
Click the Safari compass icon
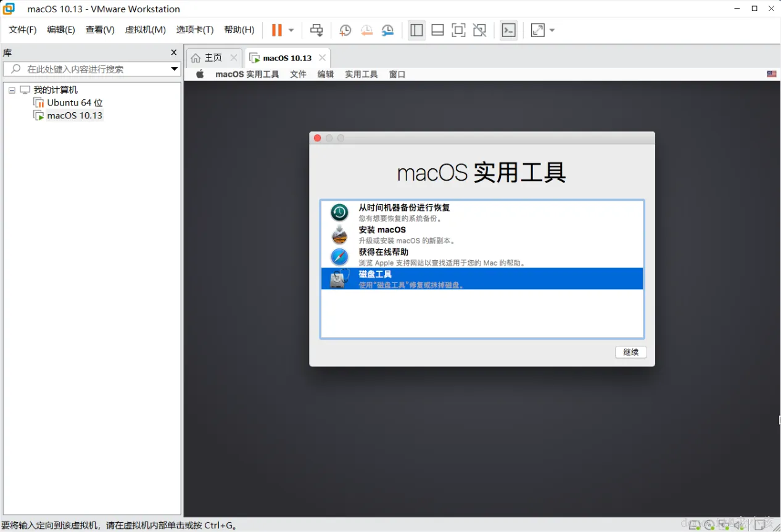coord(339,257)
